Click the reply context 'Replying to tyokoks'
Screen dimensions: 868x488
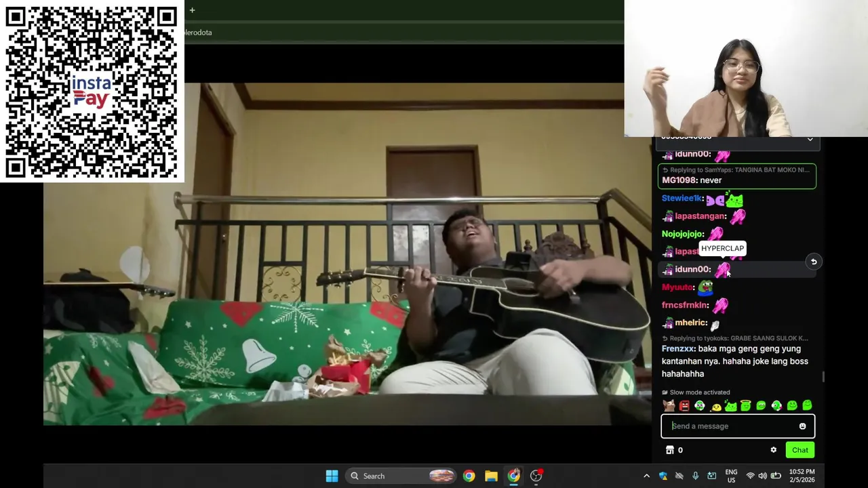click(736, 338)
